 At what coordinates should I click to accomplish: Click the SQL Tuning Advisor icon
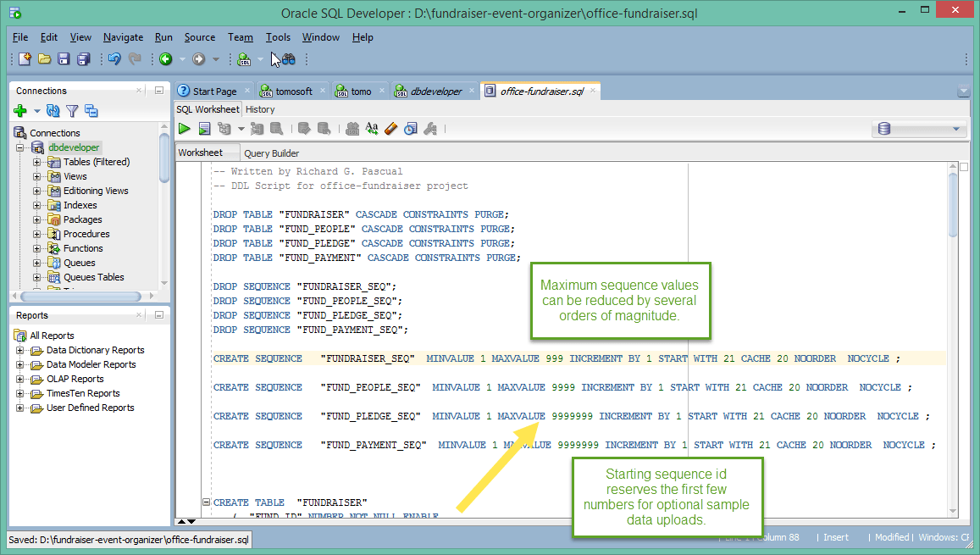(276, 129)
